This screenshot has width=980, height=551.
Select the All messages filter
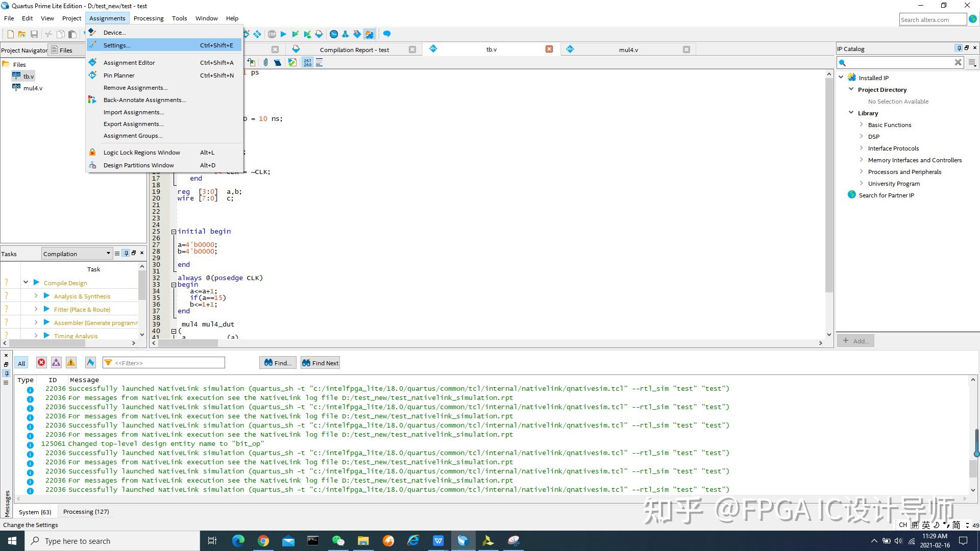21,363
